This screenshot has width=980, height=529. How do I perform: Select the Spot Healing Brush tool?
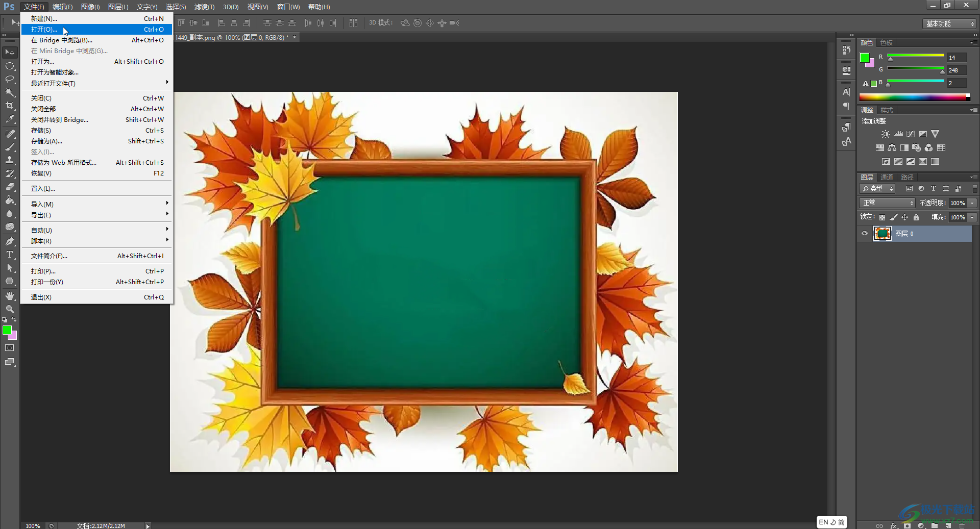pos(10,134)
